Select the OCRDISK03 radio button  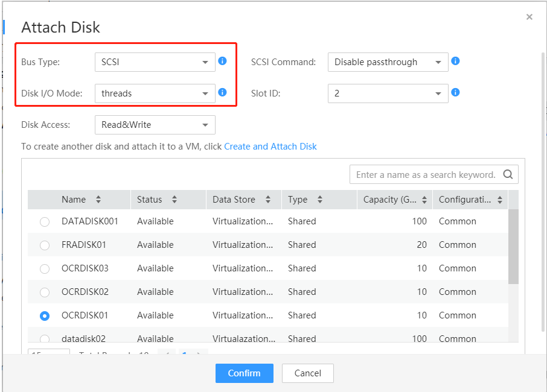[x=45, y=269]
